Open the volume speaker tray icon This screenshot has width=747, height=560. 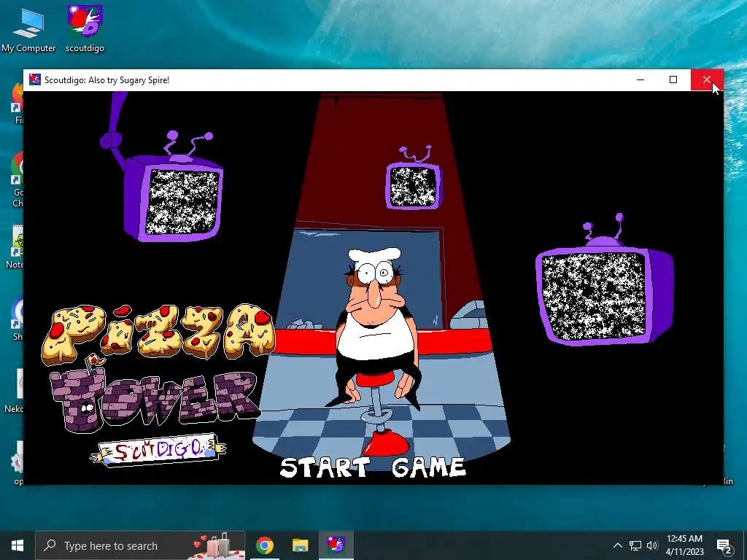pos(652,545)
